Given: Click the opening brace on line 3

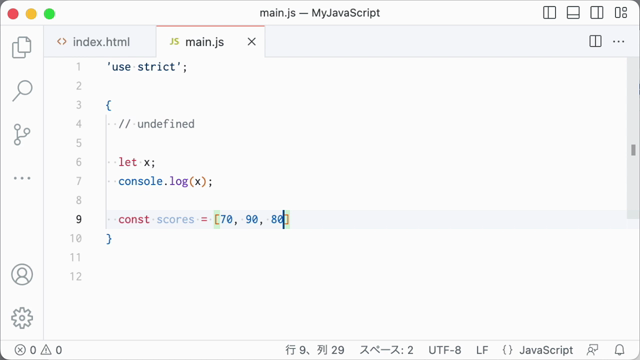Looking at the screenshot, I should (108, 105).
